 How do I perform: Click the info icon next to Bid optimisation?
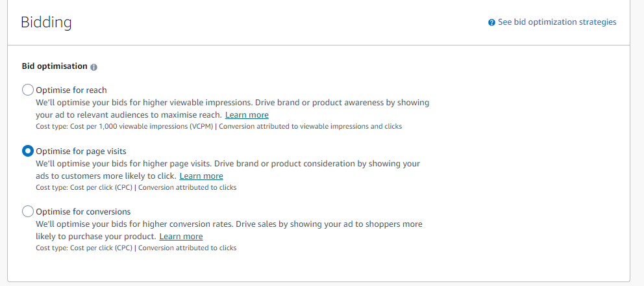pyautogui.click(x=93, y=67)
